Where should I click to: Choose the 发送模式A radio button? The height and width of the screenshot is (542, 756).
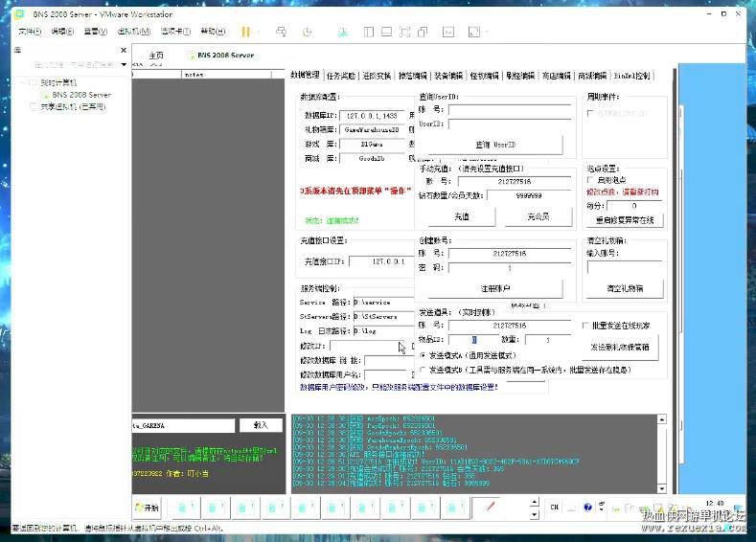pyautogui.click(x=423, y=355)
